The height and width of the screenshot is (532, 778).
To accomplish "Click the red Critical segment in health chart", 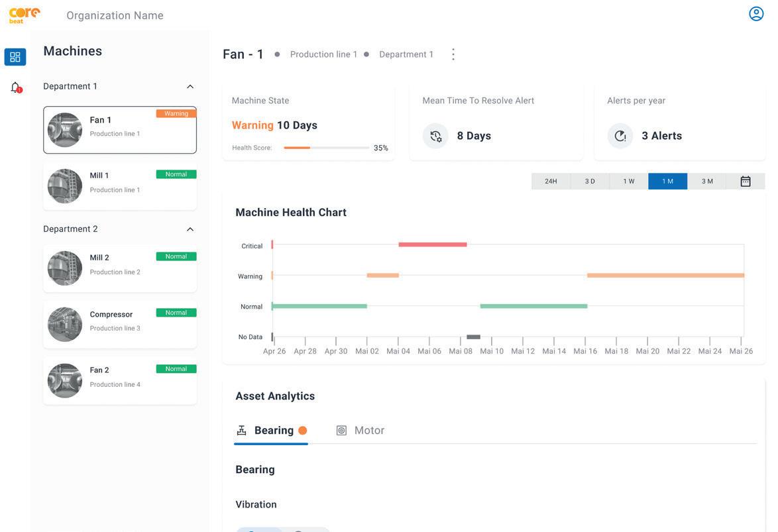I will click(x=433, y=244).
